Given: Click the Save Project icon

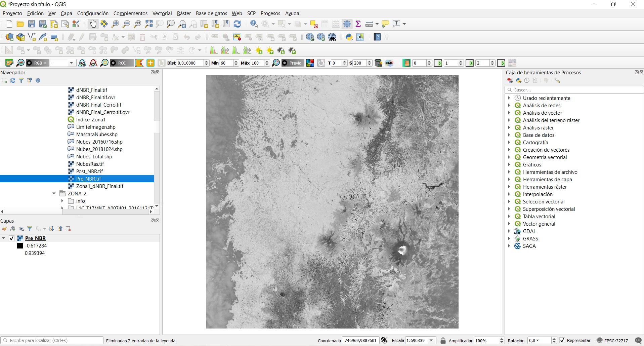Looking at the screenshot, I should pos(32,24).
